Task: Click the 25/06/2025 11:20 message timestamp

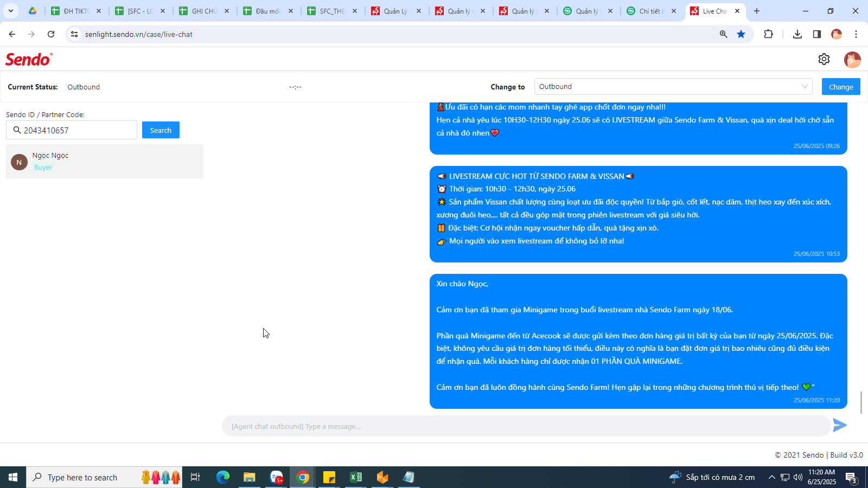Action: 816,400
